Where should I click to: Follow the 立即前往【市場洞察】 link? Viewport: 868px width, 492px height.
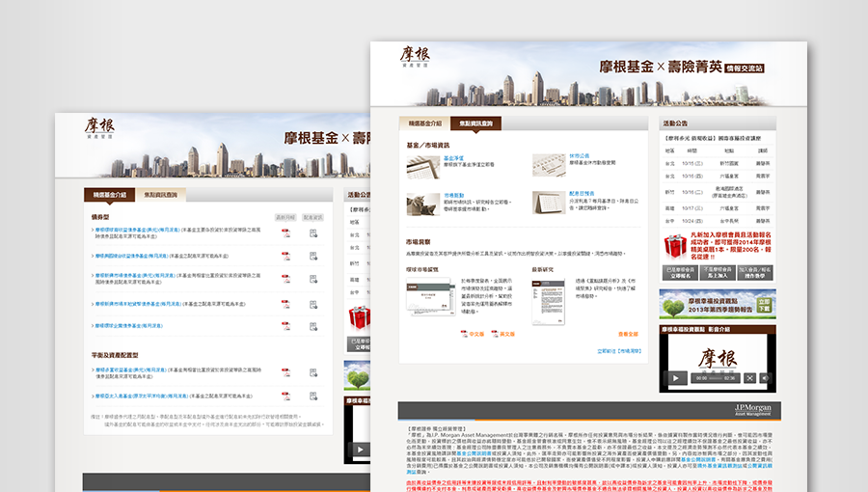pos(619,351)
